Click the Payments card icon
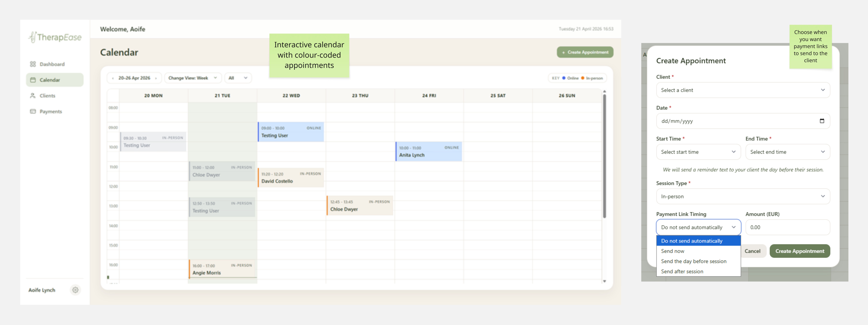This screenshot has width=868, height=325. [33, 112]
